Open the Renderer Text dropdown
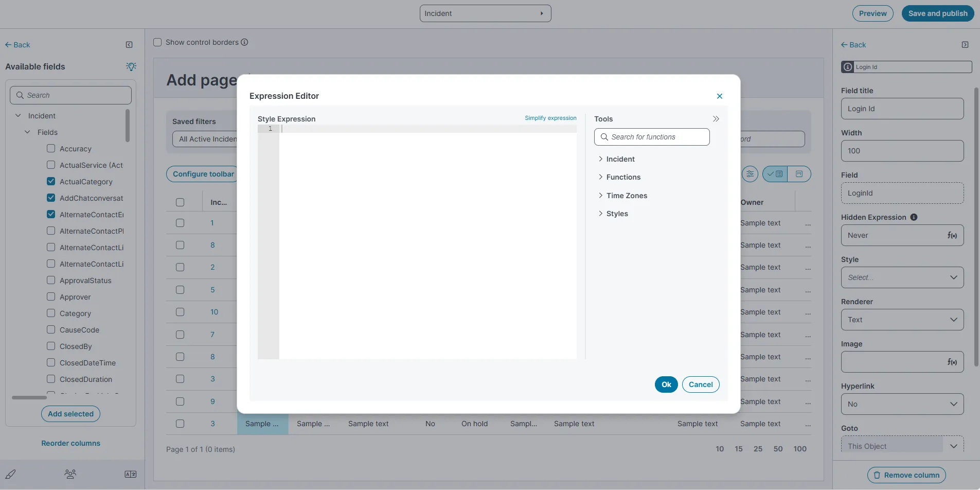Viewport: 980px width, 490px height. click(x=902, y=320)
